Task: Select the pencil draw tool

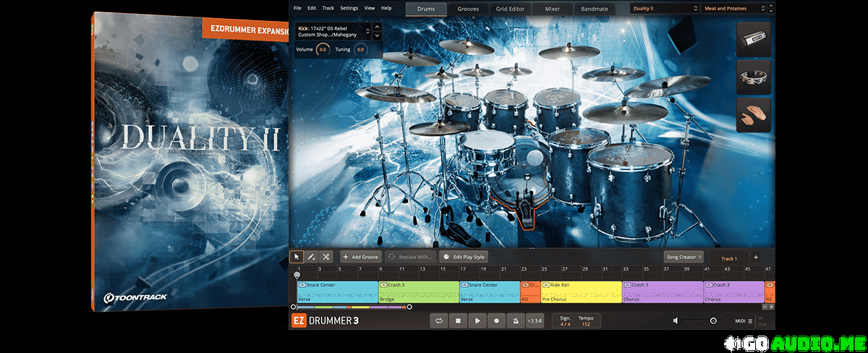Action: [x=311, y=257]
